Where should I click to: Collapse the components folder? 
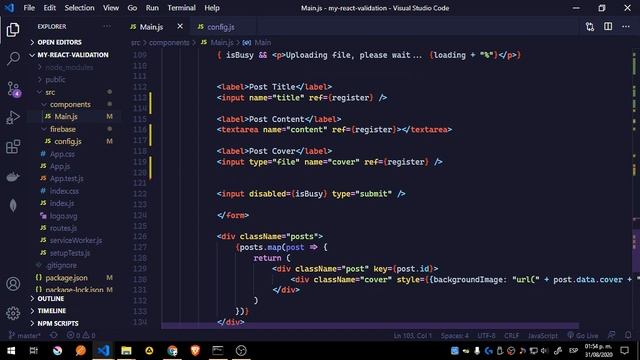[70, 104]
